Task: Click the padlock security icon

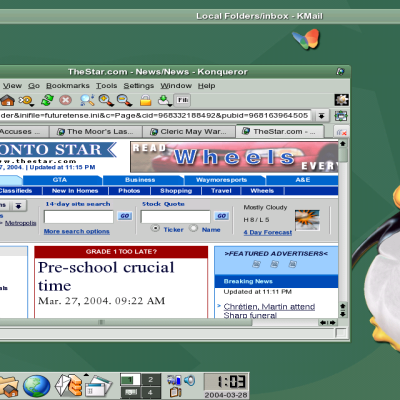Action: pos(145,100)
